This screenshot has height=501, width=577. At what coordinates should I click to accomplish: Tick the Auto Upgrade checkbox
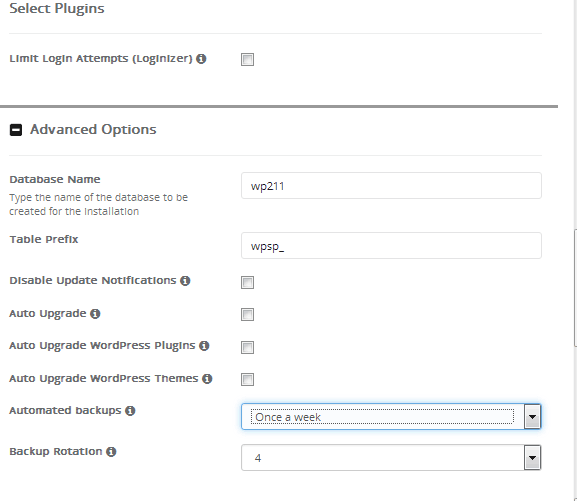(x=247, y=314)
